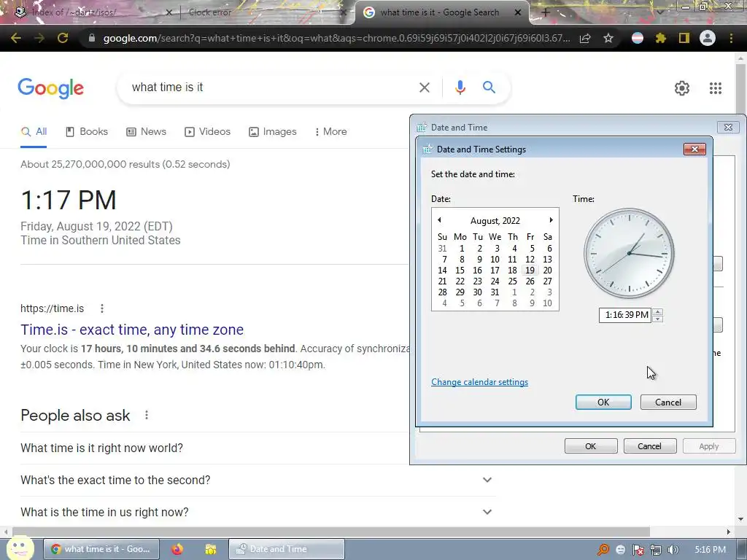Click the network tray icon
The width and height of the screenshot is (747, 560).
tap(656, 550)
